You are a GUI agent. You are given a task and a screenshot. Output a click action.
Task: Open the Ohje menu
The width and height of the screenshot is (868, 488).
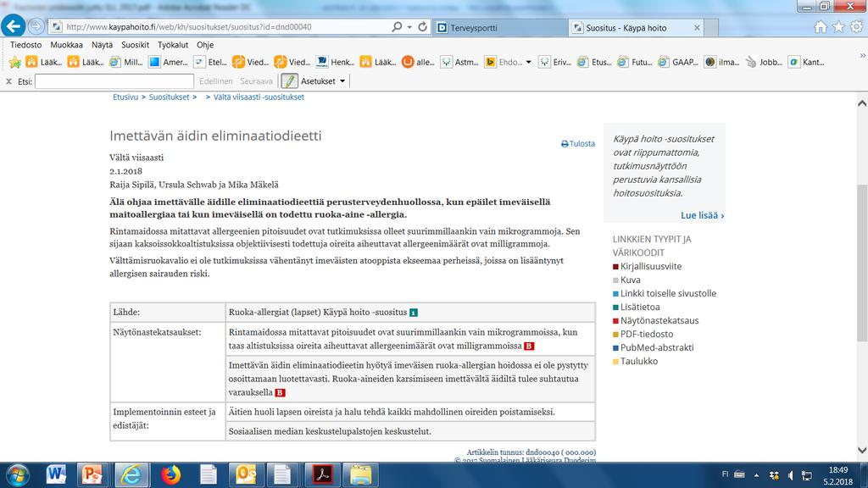[205, 45]
